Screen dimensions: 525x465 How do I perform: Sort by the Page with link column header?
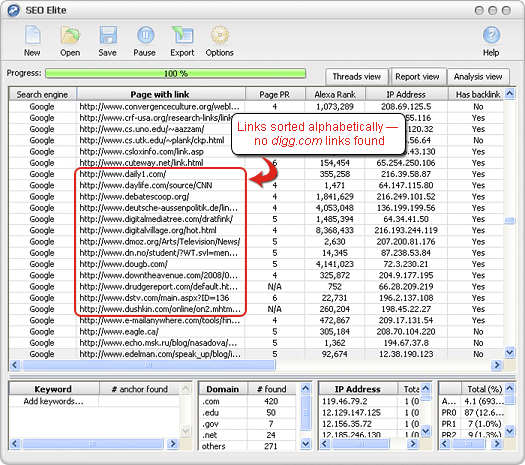click(160, 94)
